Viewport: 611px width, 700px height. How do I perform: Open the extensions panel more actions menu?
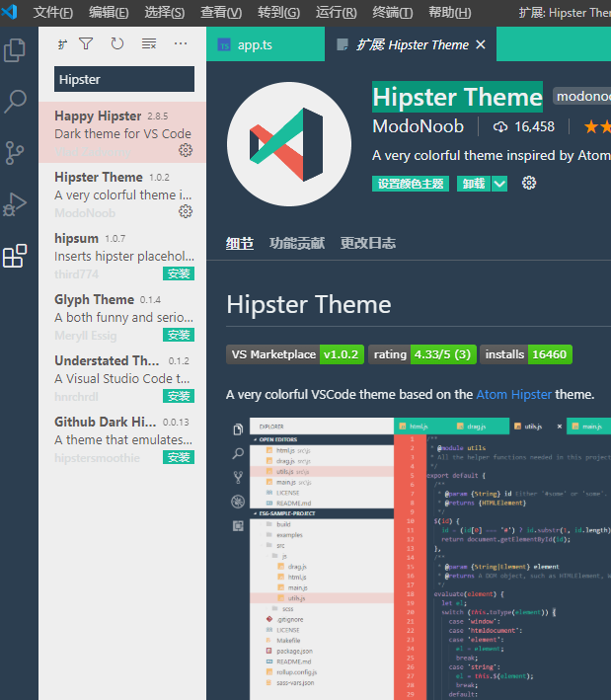[x=181, y=43]
